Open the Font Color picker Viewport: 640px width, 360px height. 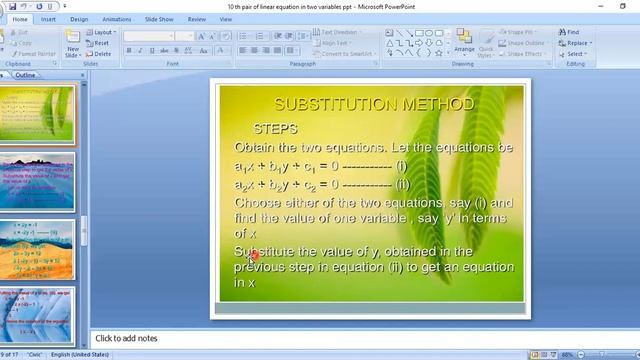tap(221, 51)
